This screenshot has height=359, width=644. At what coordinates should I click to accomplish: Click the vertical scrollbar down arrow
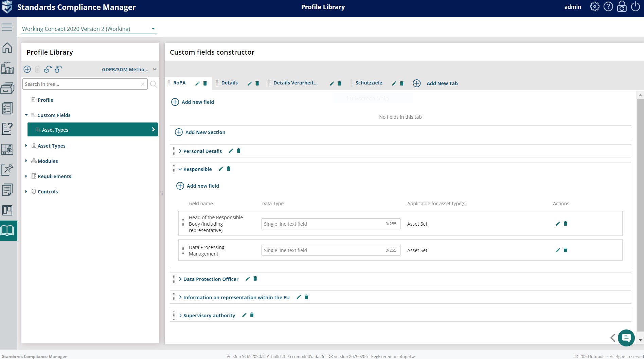pos(640,340)
